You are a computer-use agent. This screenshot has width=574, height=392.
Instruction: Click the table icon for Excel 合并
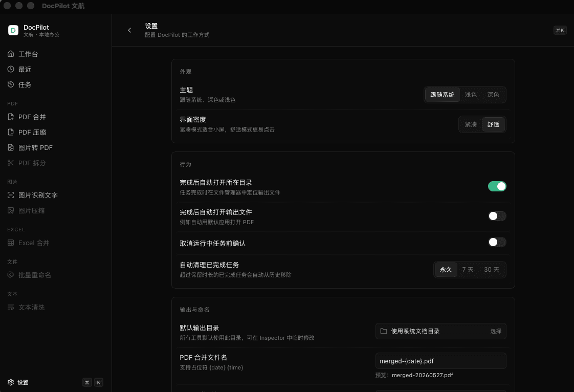[x=11, y=243]
